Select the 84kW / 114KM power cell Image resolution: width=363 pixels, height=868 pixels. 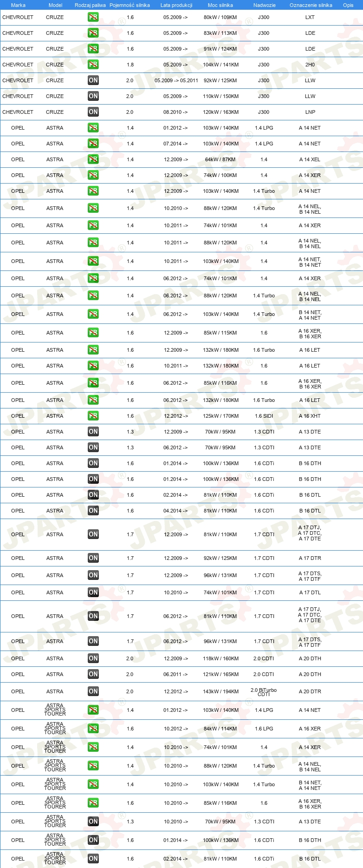point(220,729)
